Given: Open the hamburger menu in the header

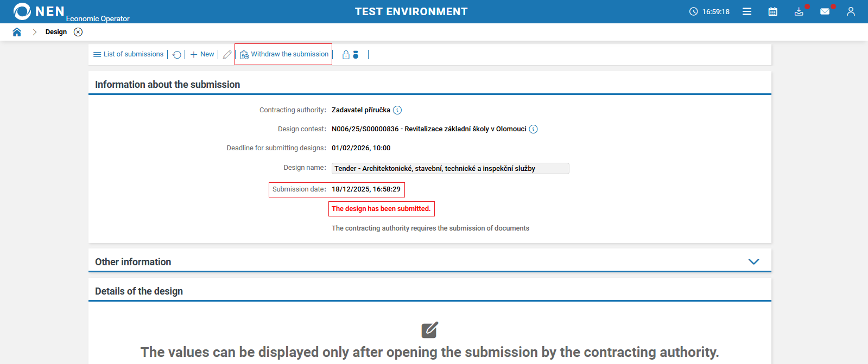Looking at the screenshot, I should (747, 11).
